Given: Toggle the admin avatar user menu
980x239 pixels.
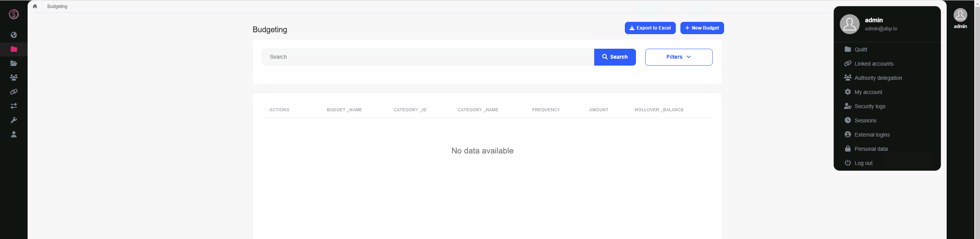Looking at the screenshot, I should click(960, 18).
